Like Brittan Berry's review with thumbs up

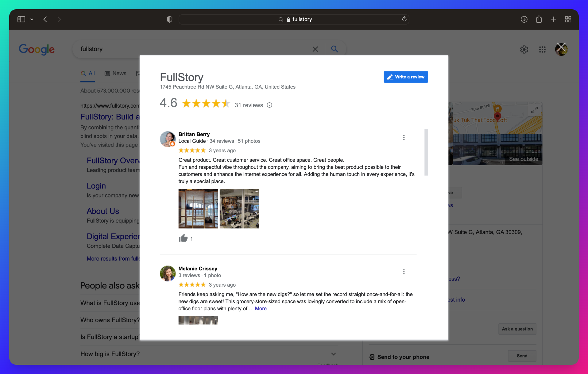[183, 239]
